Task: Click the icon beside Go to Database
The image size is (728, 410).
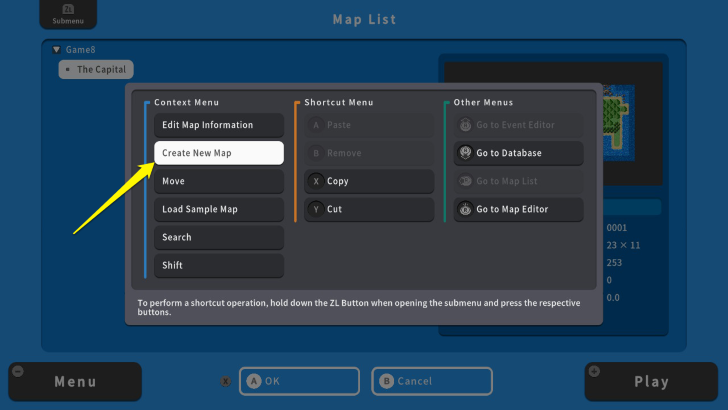Action: point(465,153)
